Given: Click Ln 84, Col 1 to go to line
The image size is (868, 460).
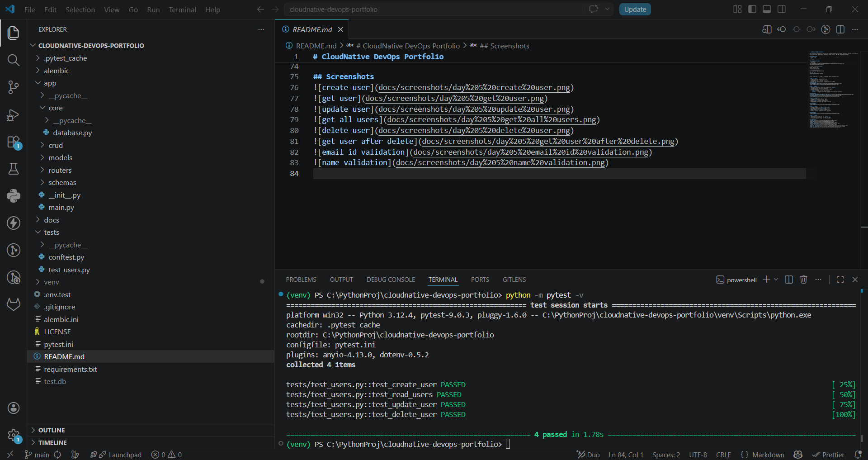Looking at the screenshot, I should 626,455.
